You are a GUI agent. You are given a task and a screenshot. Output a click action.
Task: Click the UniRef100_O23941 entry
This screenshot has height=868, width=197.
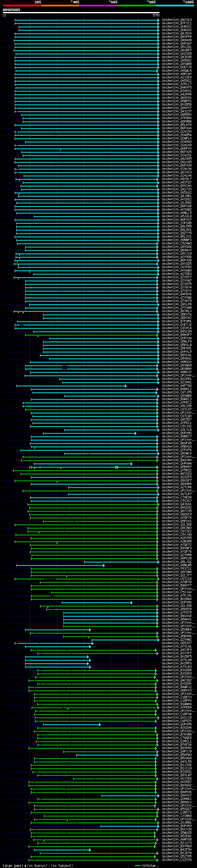pos(177,382)
